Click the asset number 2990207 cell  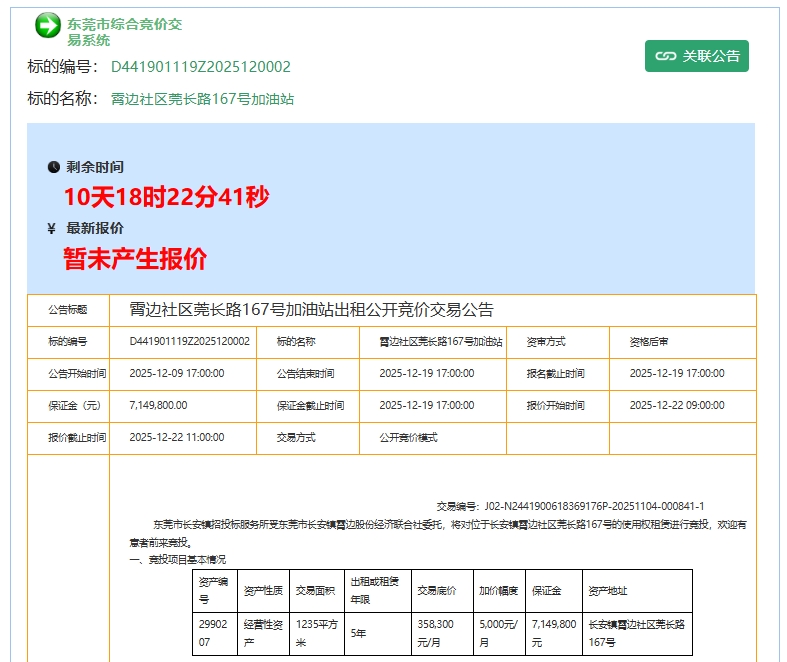[213, 633]
